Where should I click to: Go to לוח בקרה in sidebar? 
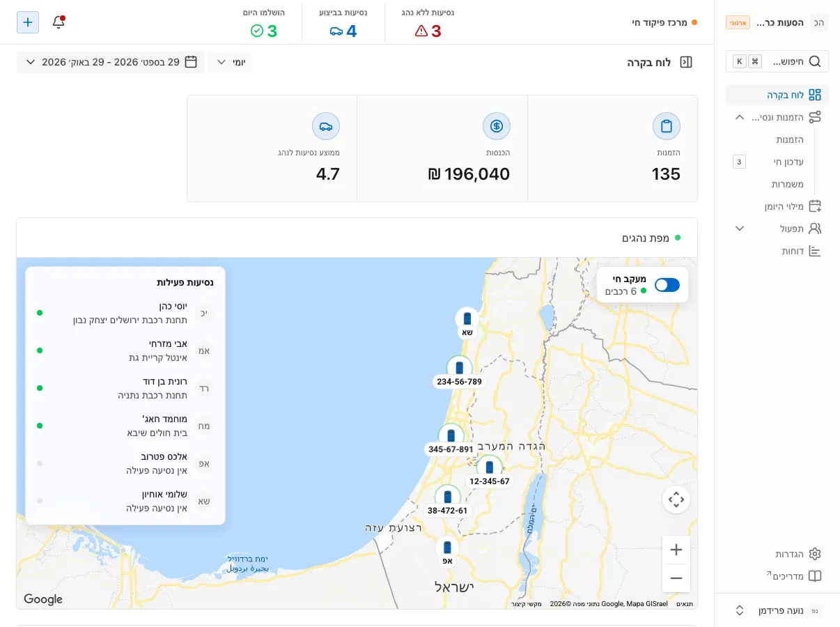click(777, 95)
